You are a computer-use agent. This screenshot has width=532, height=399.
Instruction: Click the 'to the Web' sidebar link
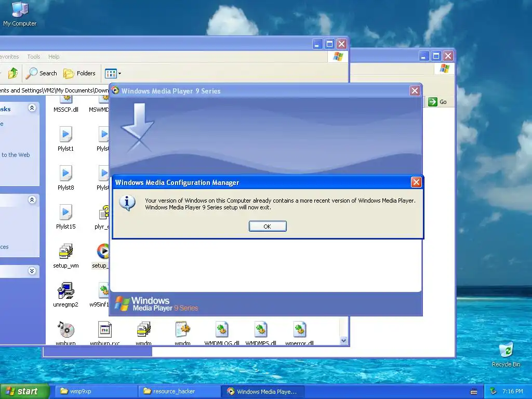(16, 155)
